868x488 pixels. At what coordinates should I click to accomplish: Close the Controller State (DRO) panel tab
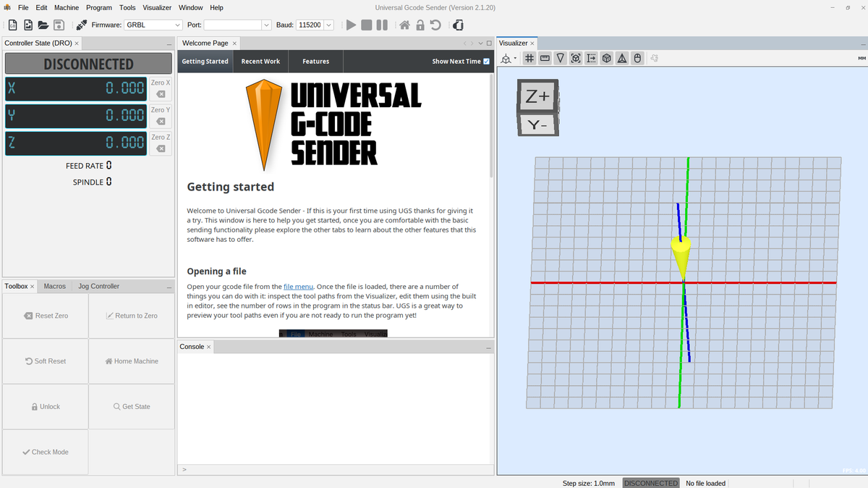click(x=77, y=43)
